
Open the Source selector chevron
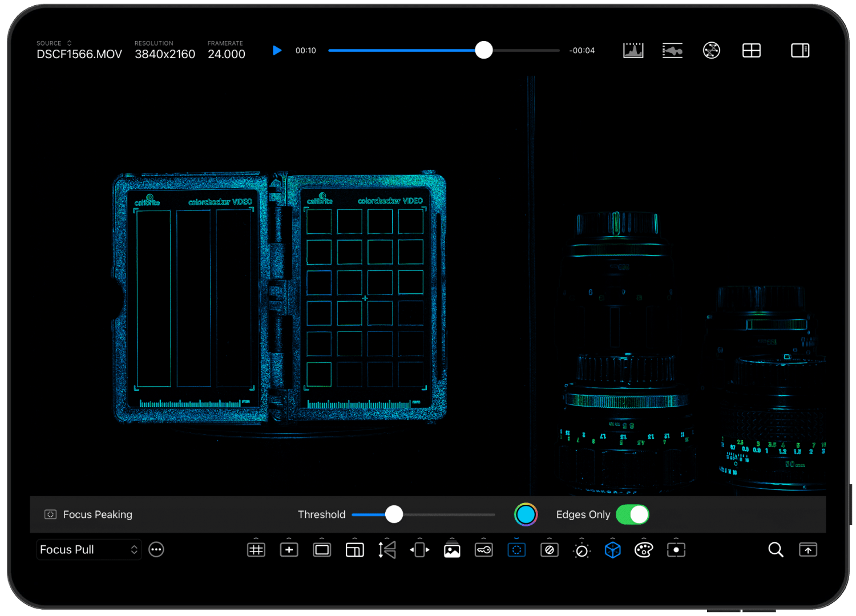point(68,43)
